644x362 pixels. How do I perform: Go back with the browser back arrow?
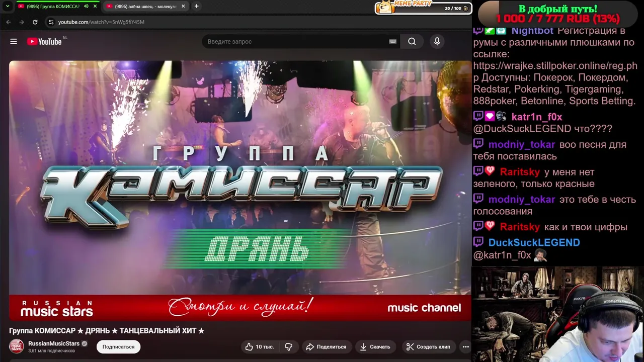click(9, 22)
